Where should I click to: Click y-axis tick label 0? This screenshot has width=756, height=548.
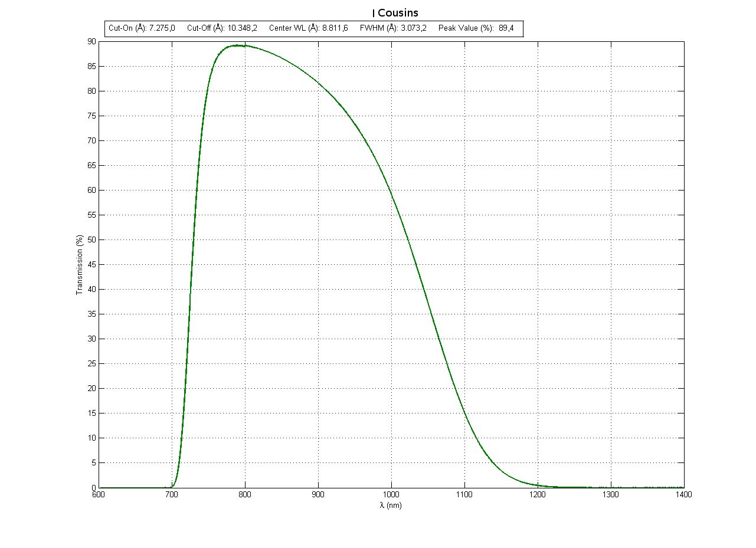tap(94, 487)
